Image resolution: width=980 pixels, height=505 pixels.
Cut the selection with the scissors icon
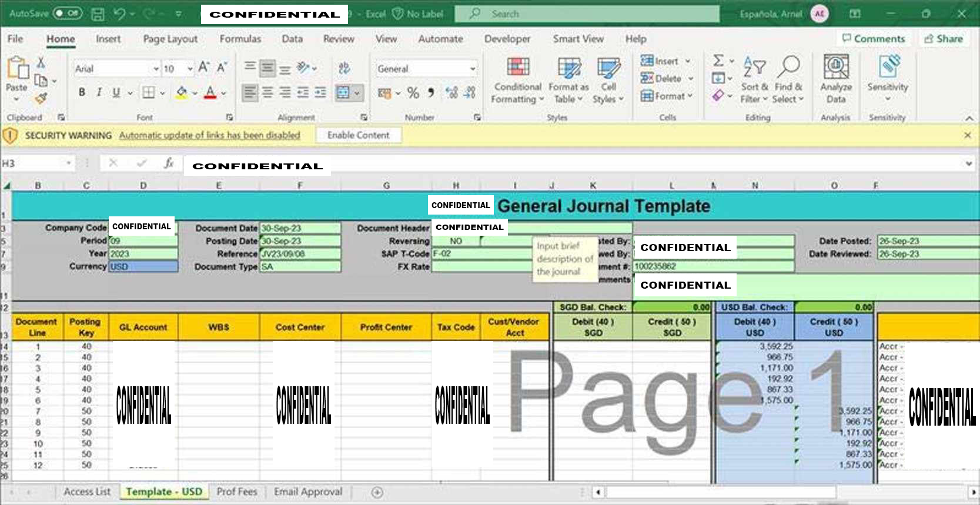point(41,62)
